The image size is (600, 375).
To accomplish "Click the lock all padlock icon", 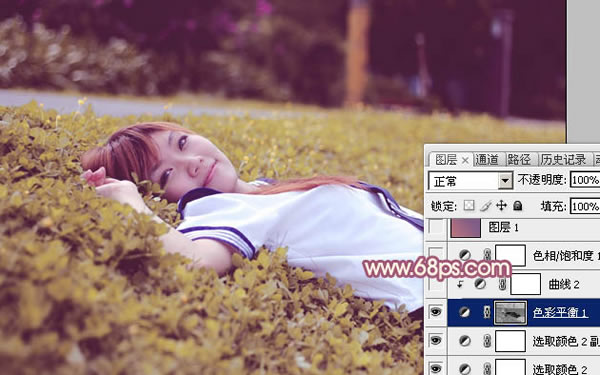I will point(518,206).
